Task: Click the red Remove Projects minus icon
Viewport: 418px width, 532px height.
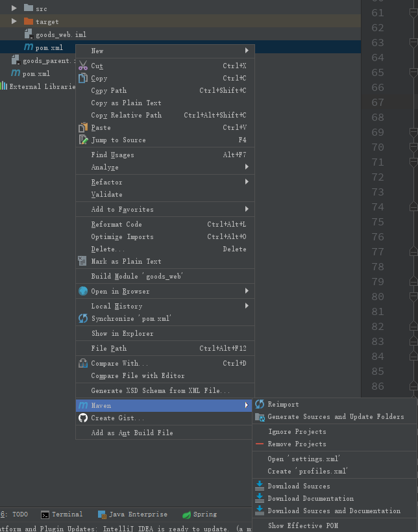Action: pyautogui.click(x=260, y=444)
